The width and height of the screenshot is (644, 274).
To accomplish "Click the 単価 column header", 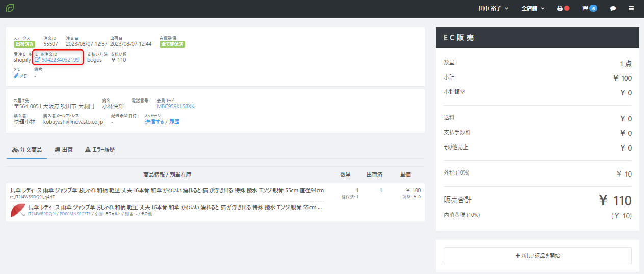I will click(x=405, y=175).
